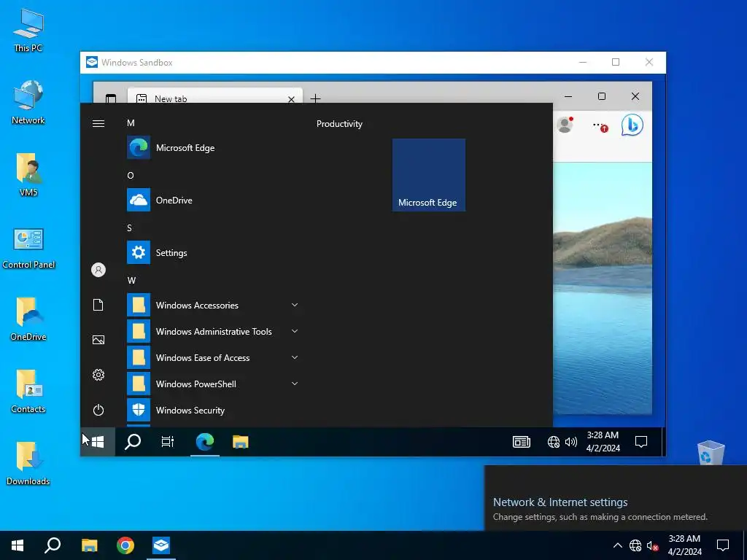Open Network & Internet settings link
The width and height of the screenshot is (747, 560).
(x=560, y=502)
